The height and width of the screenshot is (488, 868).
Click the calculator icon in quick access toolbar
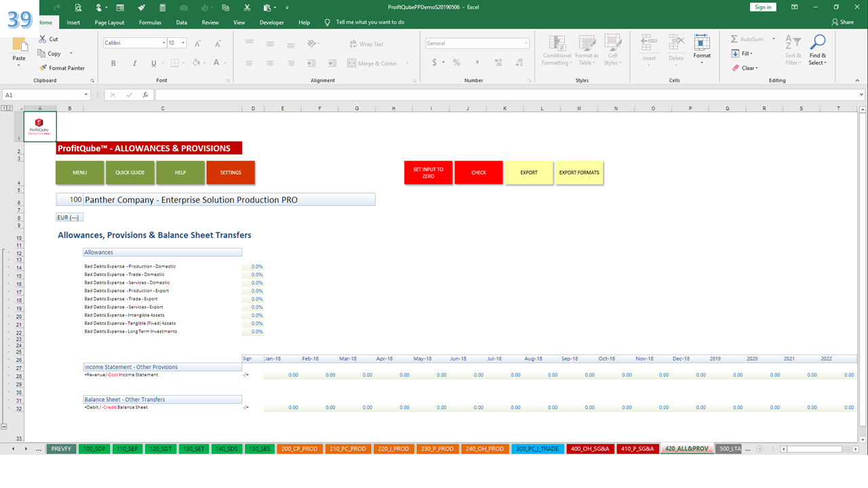click(x=161, y=7)
